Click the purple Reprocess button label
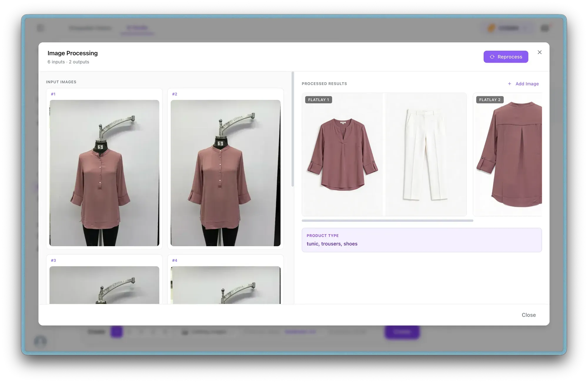Image resolution: width=588 pixels, height=383 pixels. (x=510, y=57)
